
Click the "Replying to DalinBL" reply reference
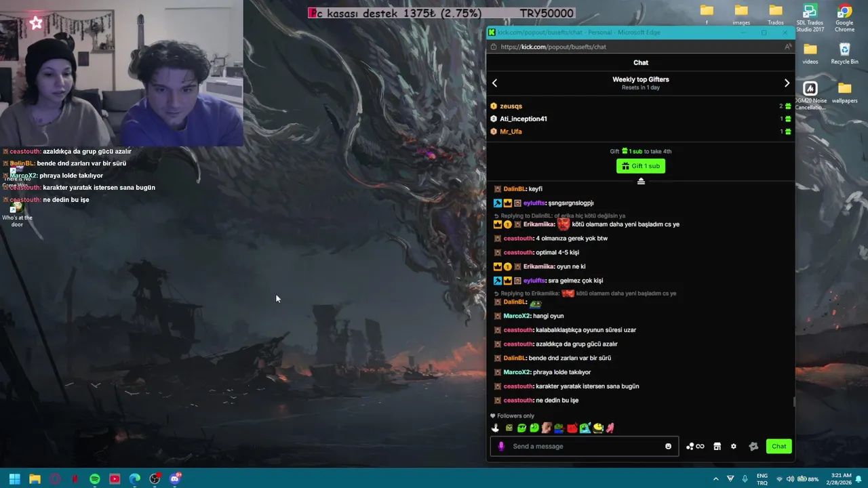pyautogui.click(x=563, y=216)
